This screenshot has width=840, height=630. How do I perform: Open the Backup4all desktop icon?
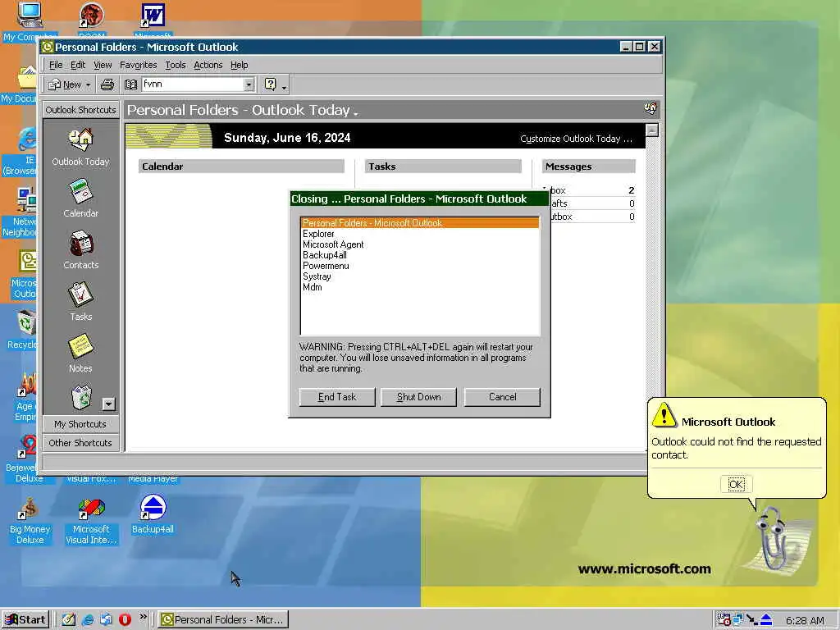(x=153, y=514)
